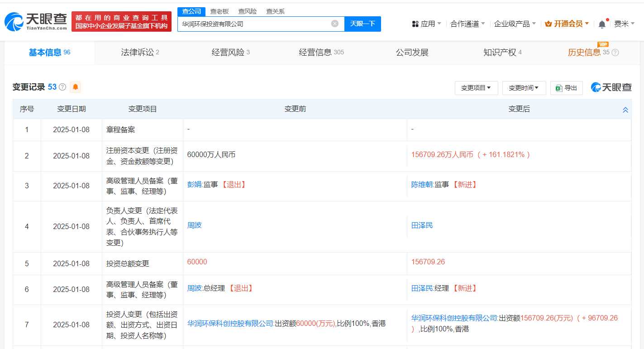
Task: Click the red promotional banner 商业查询工具
Action: tap(121, 21)
